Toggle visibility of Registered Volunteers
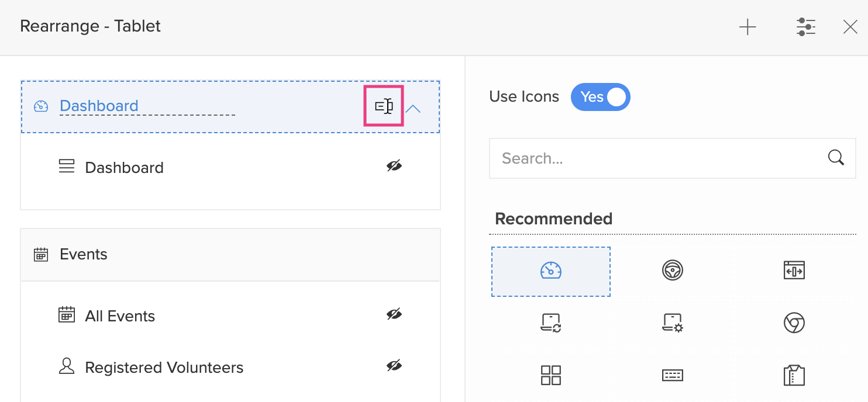Image resolution: width=868 pixels, height=402 pixels. pyautogui.click(x=394, y=366)
